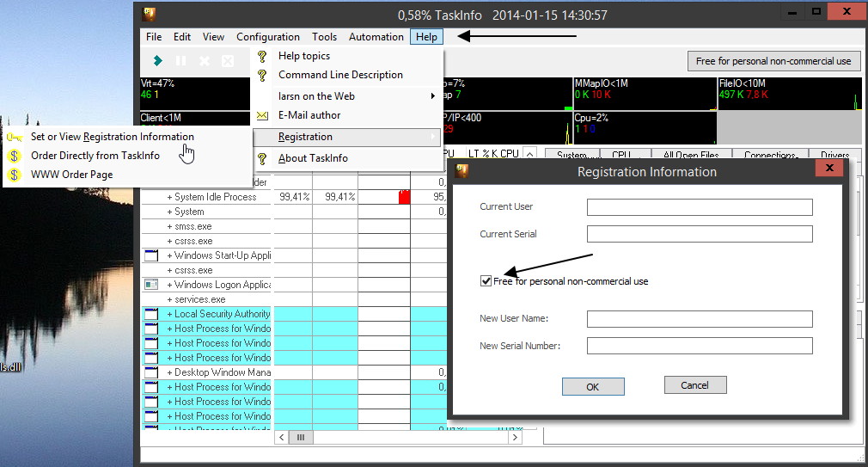Screen dimensions: 868x467
Task: Click the horizontal scrollbar thumb
Action: (301, 438)
